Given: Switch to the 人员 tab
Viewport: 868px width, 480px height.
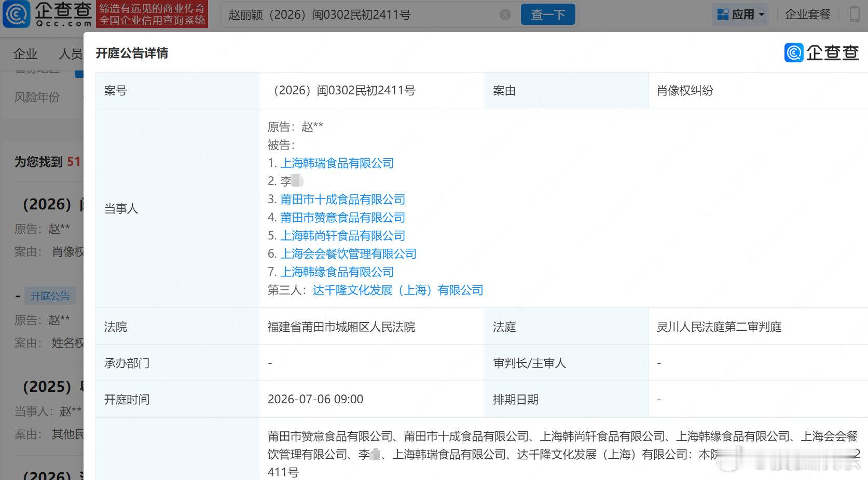Looking at the screenshot, I should [71, 53].
